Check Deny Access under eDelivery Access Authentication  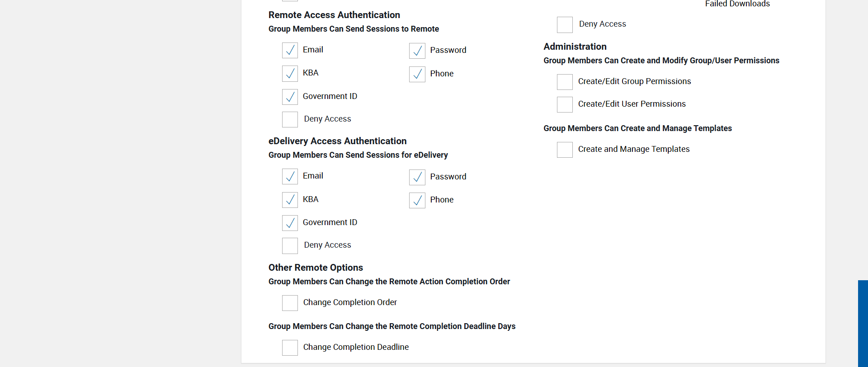(290, 245)
